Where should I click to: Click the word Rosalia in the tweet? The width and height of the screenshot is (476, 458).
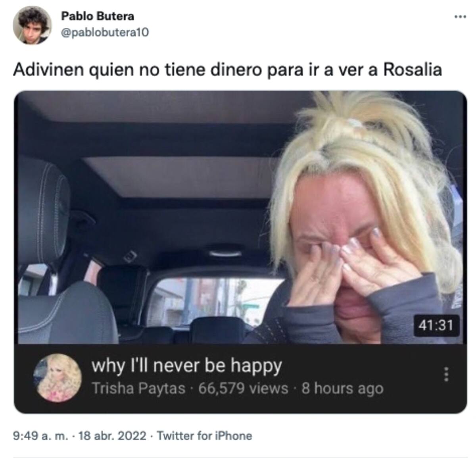point(413,70)
